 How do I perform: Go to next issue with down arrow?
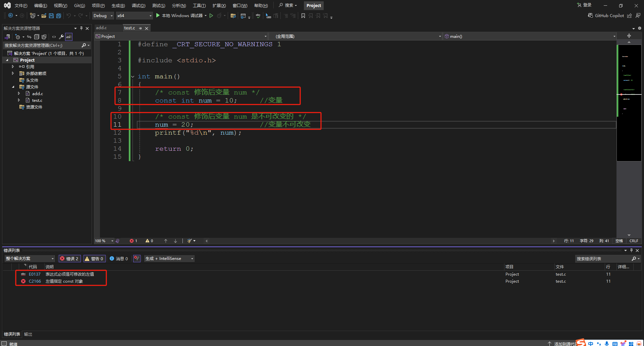(175, 241)
